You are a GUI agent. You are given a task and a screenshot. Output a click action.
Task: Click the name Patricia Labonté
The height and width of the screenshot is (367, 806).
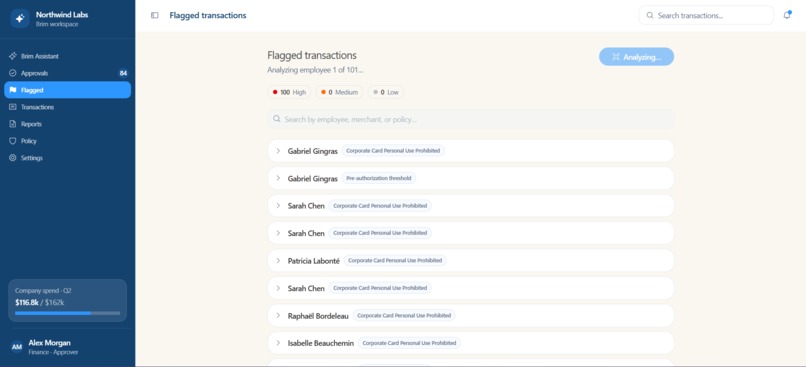[314, 261]
